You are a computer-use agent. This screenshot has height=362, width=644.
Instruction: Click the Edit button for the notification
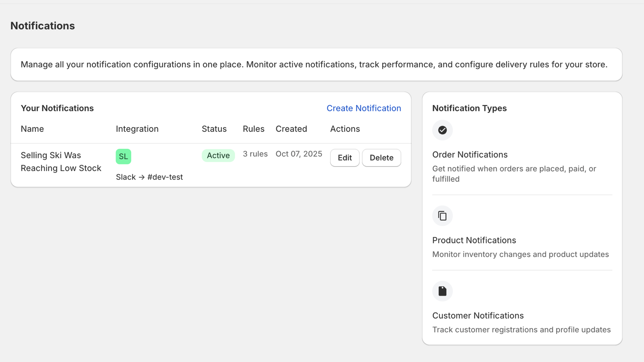pos(345,158)
